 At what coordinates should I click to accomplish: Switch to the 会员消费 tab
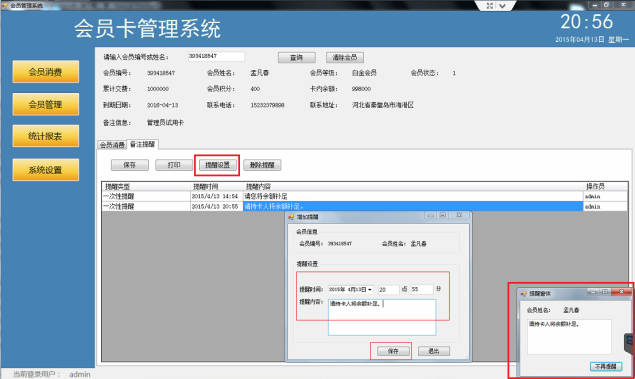click(x=112, y=145)
